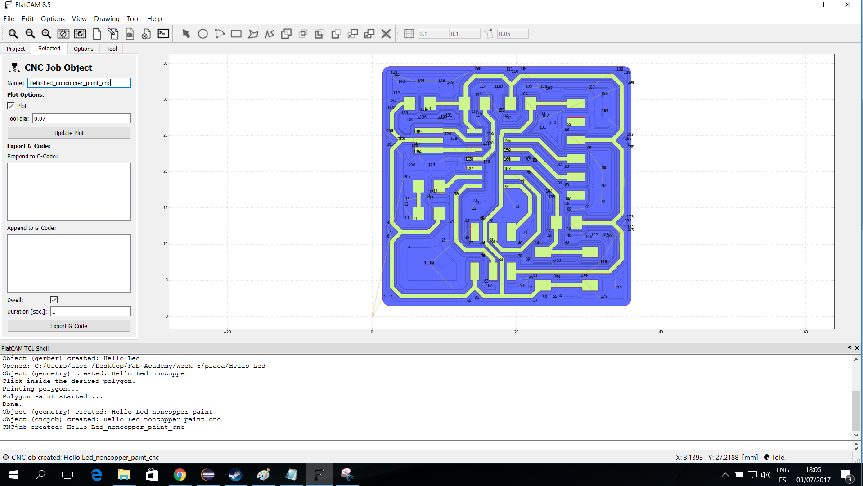Click the Update Plot button
The height and width of the screenshot is (486, 863).
coord(69,133)
